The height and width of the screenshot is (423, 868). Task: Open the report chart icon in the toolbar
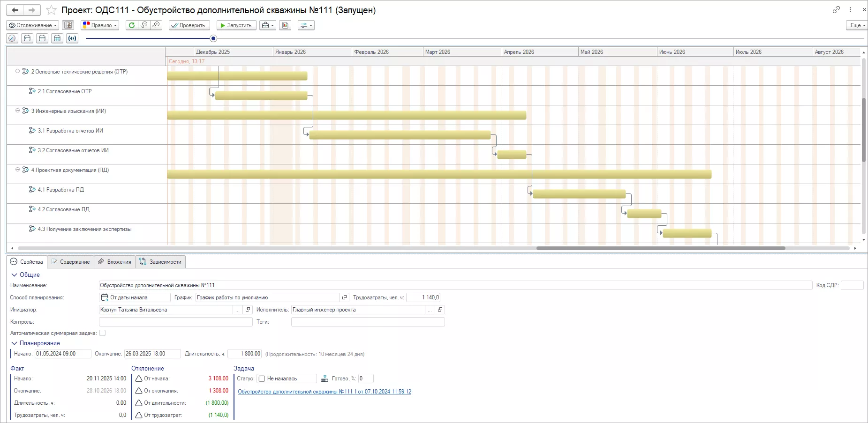285,25
